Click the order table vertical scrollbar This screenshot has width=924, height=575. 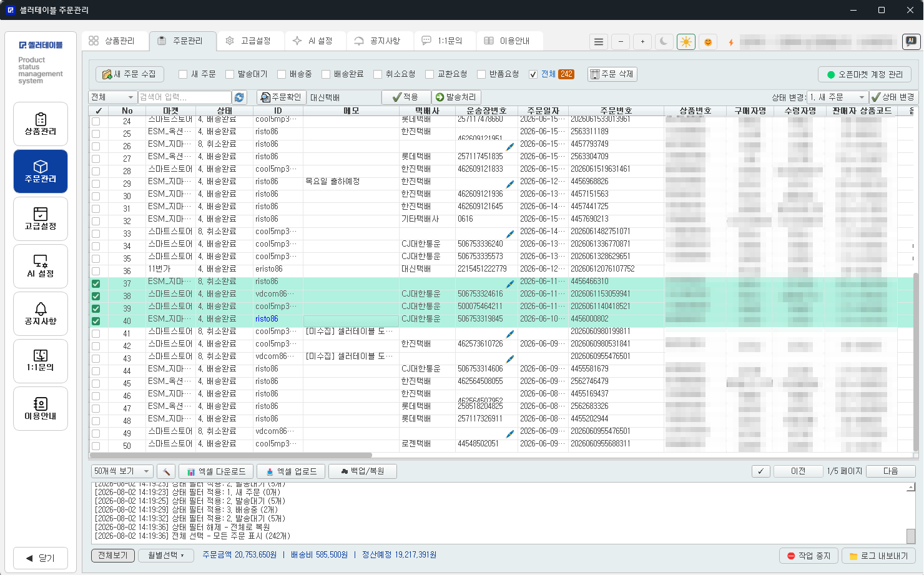click(916, 361)
